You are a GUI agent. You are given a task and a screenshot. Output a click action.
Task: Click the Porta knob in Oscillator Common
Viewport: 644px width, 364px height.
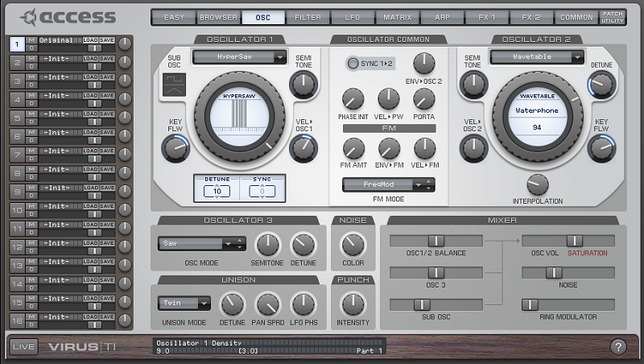[424, 99]
